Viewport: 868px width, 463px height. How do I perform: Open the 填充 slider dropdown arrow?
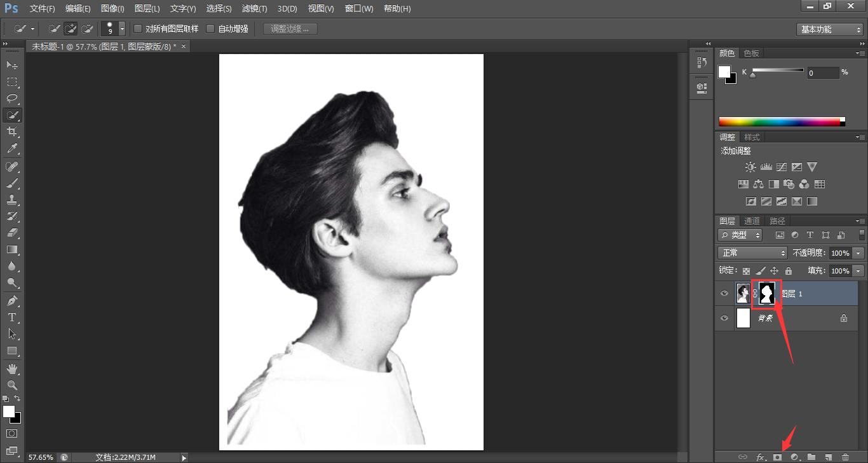click(858, 271)
